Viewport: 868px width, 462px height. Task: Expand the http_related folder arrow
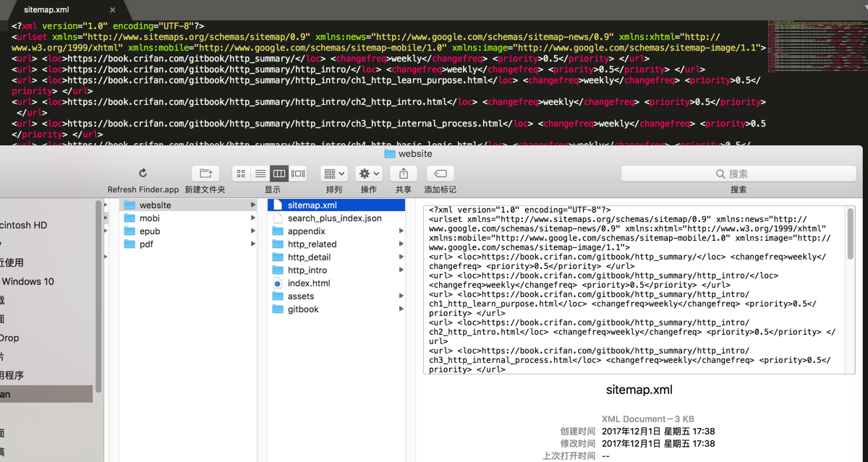click(x=401, y=244)
